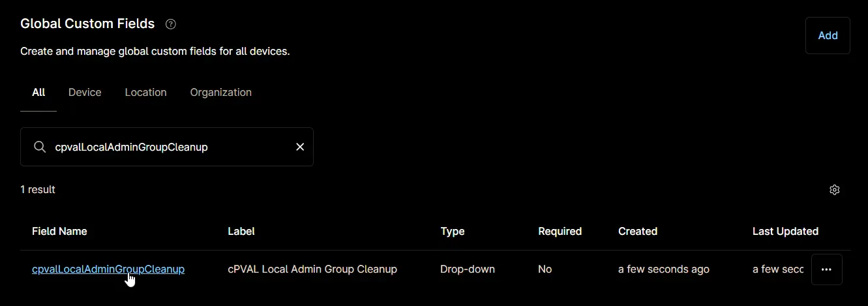
Task: Switch to the Organization tab
Action: (220, 92)
